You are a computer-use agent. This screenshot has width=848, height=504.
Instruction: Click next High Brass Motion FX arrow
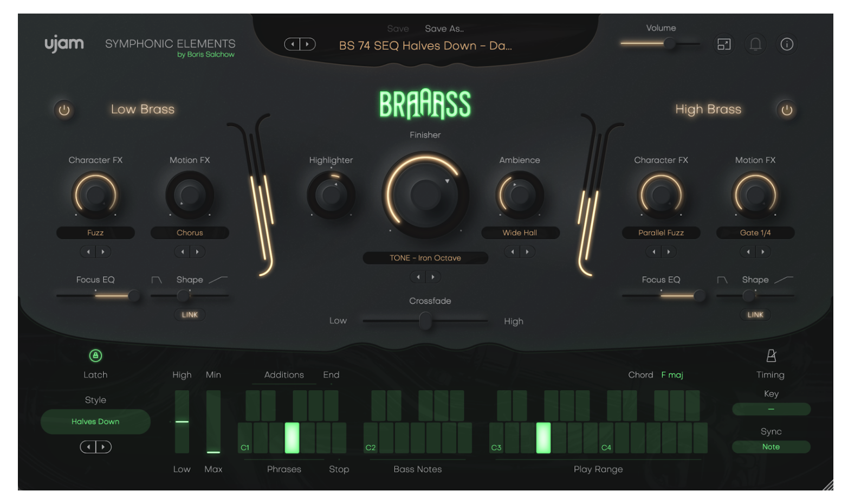[x=763, y=251]
